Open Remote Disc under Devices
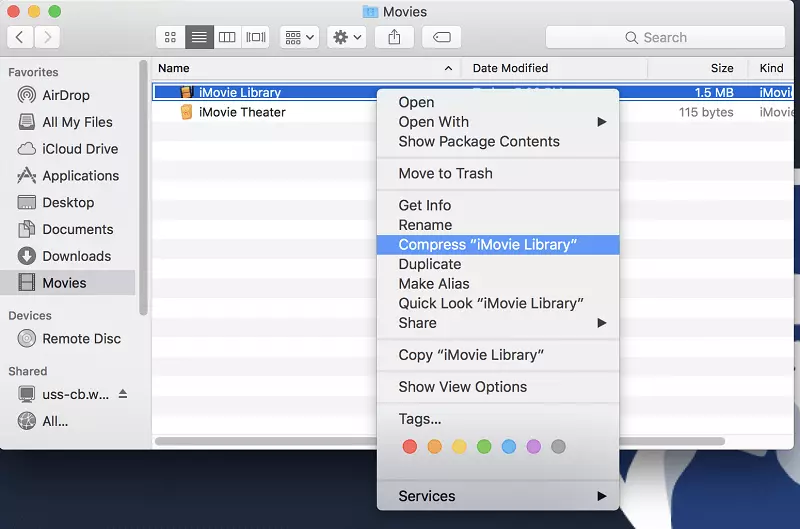800x529 pixels. 69,339
